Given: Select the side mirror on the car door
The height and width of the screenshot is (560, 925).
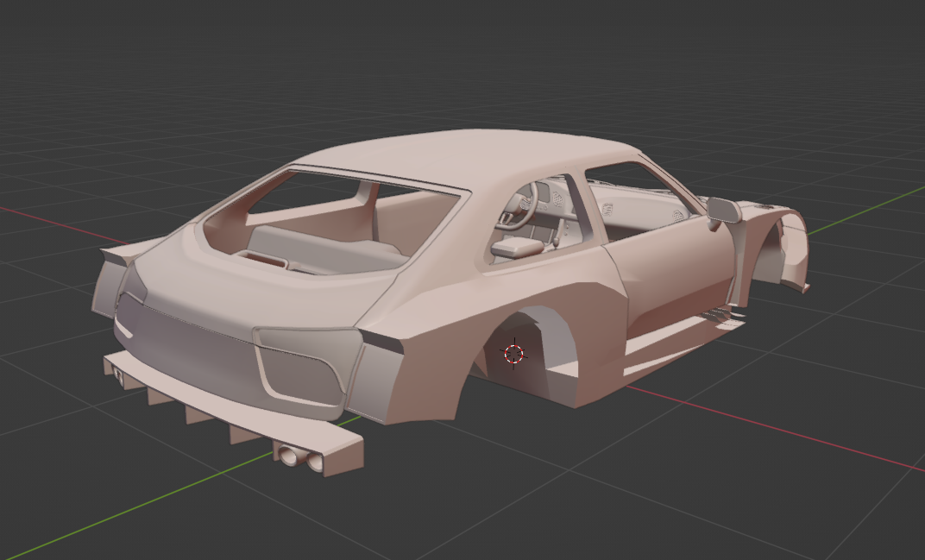Looking at the screenshot, I should 724,211.
